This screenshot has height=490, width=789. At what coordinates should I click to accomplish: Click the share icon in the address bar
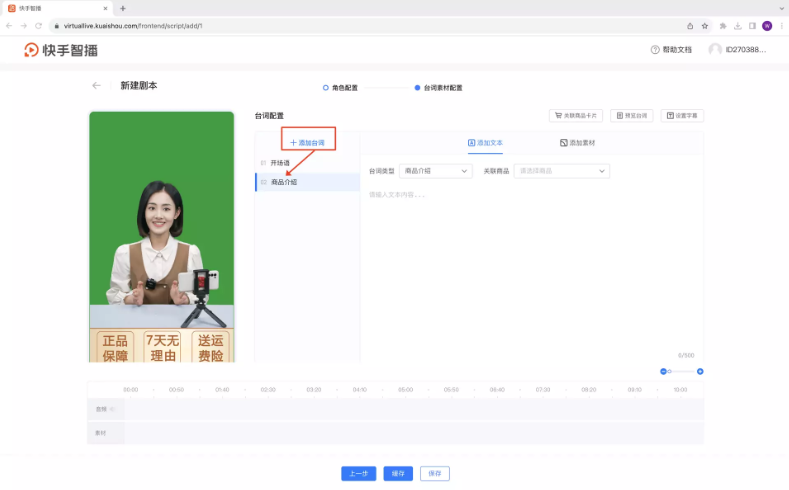coord(690,26)
